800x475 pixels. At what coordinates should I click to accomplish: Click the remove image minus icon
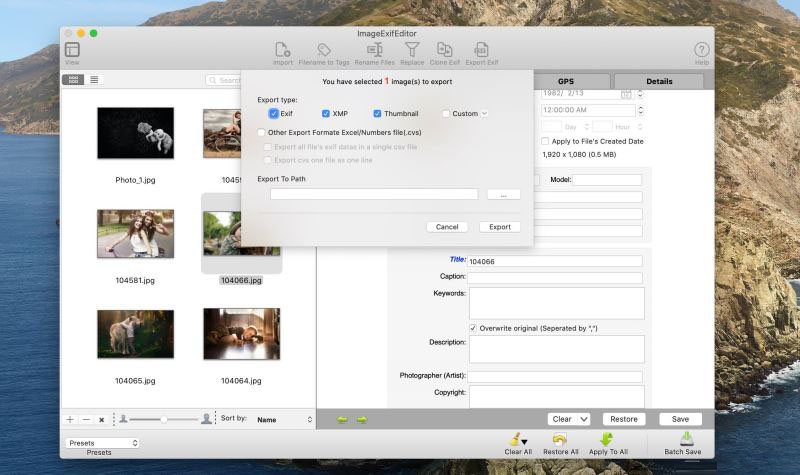pos(86,419)
